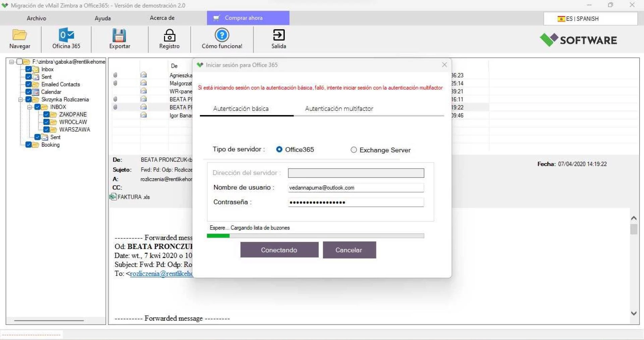Uncheck the Emailed Contacts folder checkbox
Image resolution: width=644 pixels, height=340 pixels.
[x=29, y=84]
